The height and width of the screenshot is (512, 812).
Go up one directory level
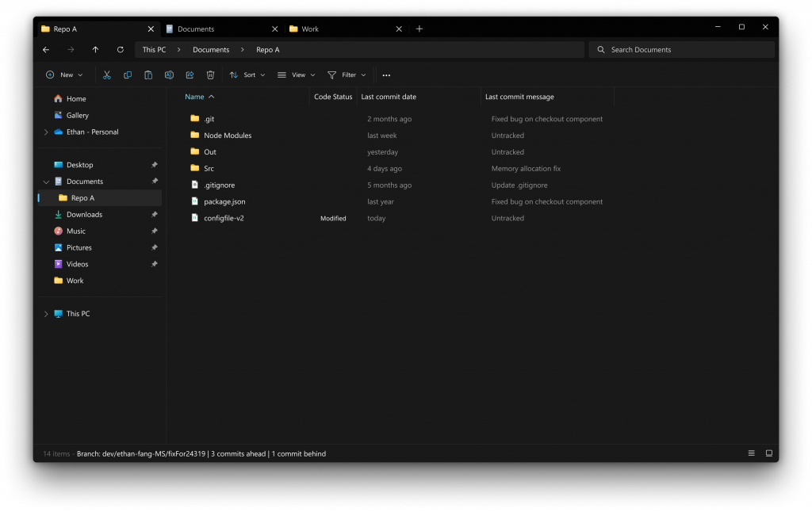click(x=95, y=50)
